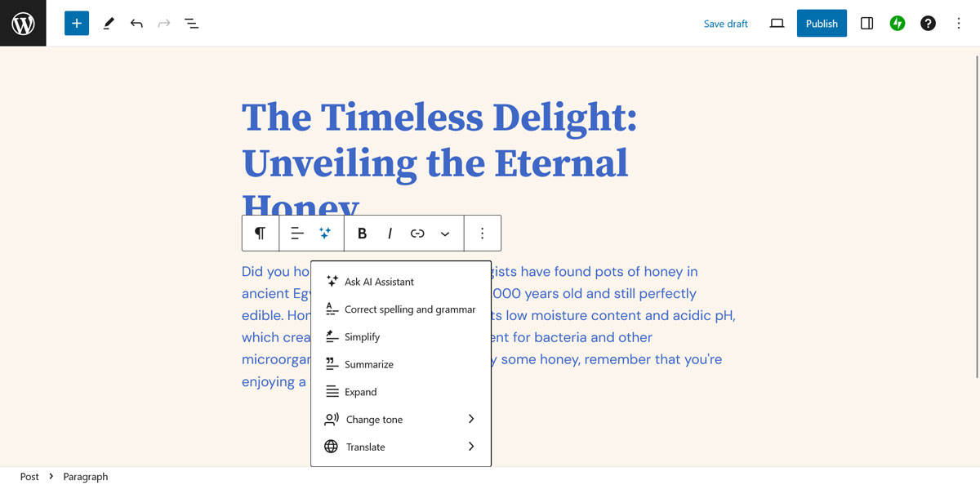Choose Correct spelling and grammar

pos(409,309)
